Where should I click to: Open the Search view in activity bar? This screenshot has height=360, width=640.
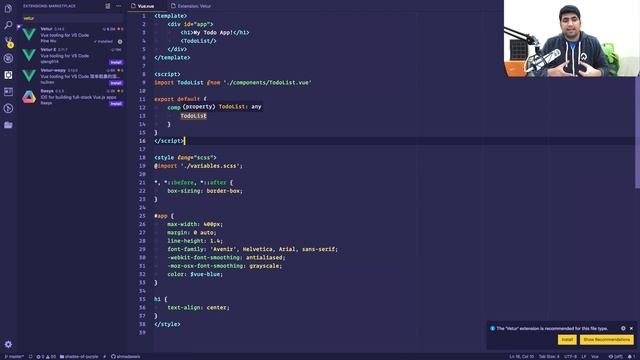(x=8, y=25)
